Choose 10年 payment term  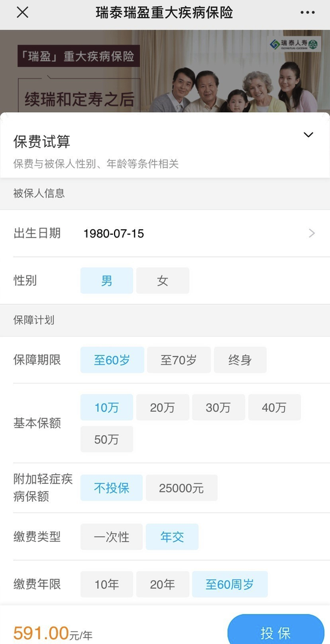click(x=107, y=584)
